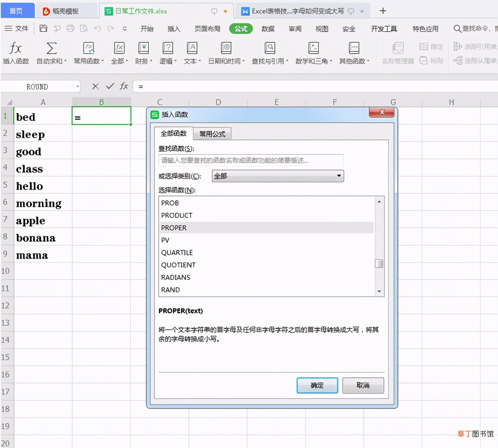Select QUARTILE in the function list

click(266, 252)
